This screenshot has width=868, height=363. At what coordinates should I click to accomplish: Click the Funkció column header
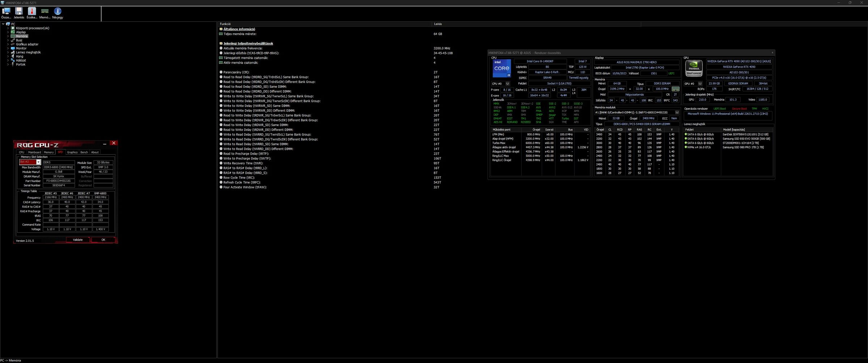click(x=324, y=24)
